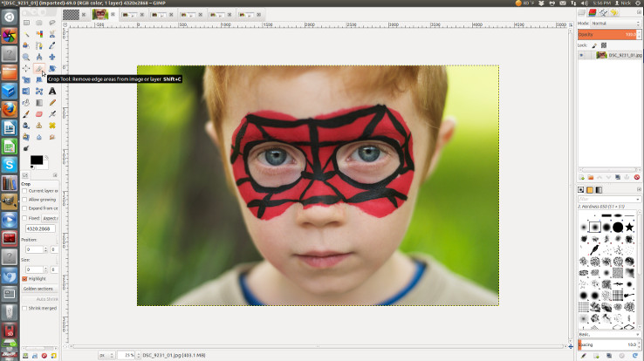644x361 pixels.
Task: Select the Move tool
Action: pyautogui.click(x=52, y=57)
